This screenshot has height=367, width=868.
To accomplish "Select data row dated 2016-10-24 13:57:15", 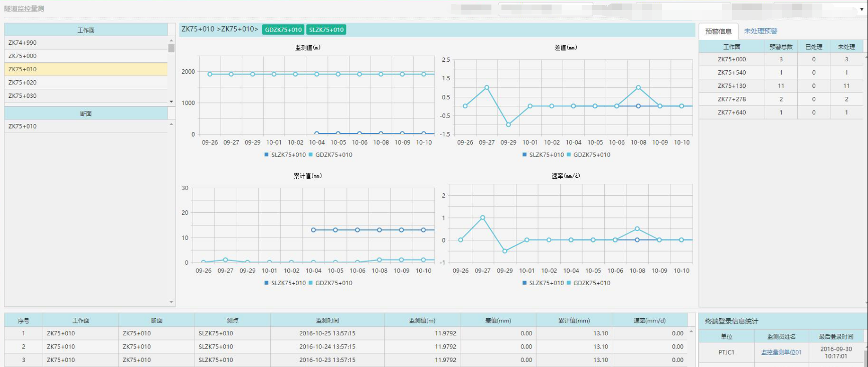I will 346,347.
